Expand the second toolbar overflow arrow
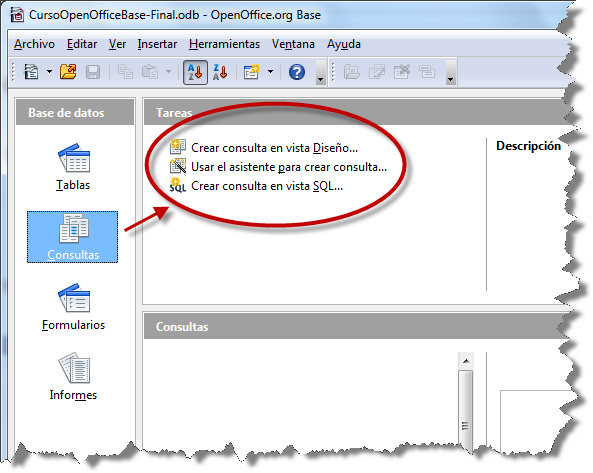The height and width of the screenshot is (473, 593). (450, 72)
